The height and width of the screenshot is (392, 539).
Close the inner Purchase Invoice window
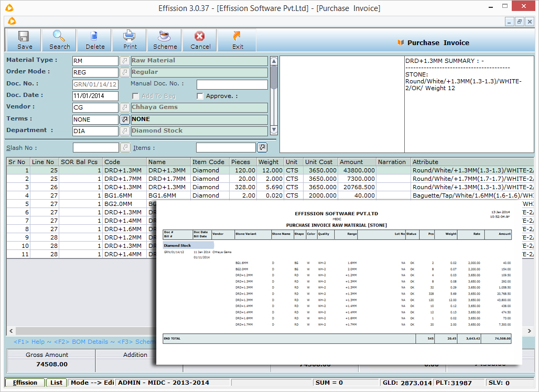pyautogui.click(x=530, y=21)
